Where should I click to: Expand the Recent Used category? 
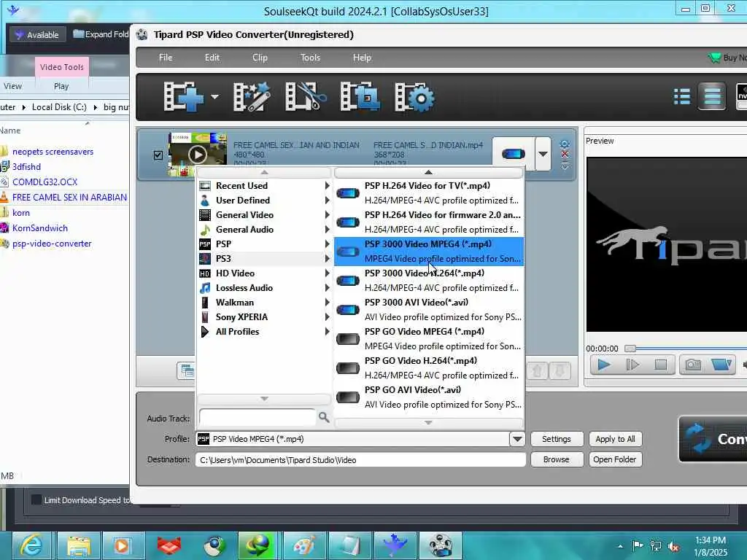click(264, 186)
